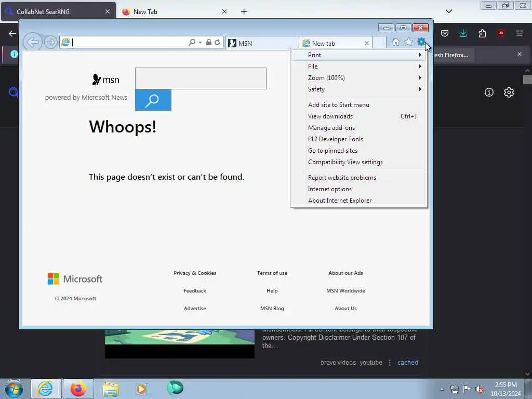Image resolution: width=532 pixels, height=399 pixels.
Task: Switch to the MSN tab in Internet Explorer
Action: (262, 43)
